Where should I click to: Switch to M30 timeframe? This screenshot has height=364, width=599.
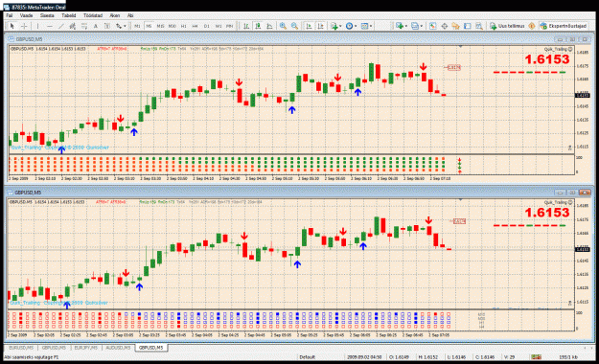tap(173, 26)
